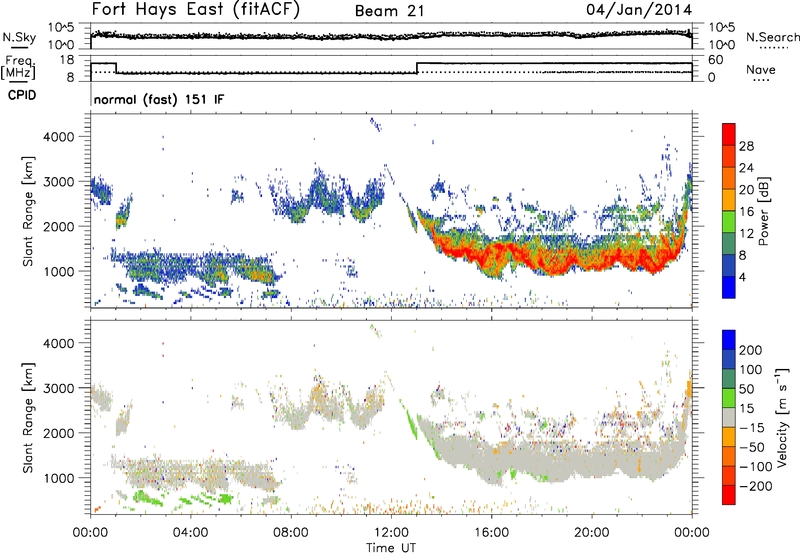Click the 'normal (fast) 151 IF' text
Screen dimensions: 800x554
click(159, 99)
